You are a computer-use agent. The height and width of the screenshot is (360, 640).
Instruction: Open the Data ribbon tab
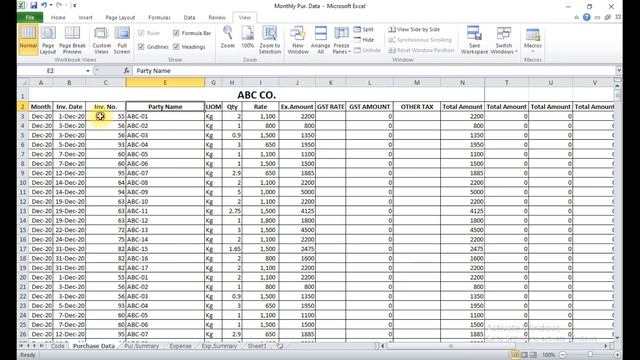[x=189, y=18]
